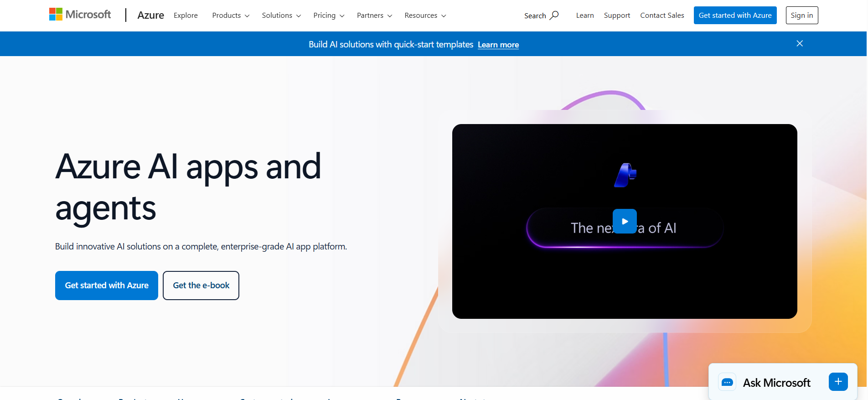The height and width of the screenshot is (400, 868).
Task: Open the Support page link
Action: [617, 16]
